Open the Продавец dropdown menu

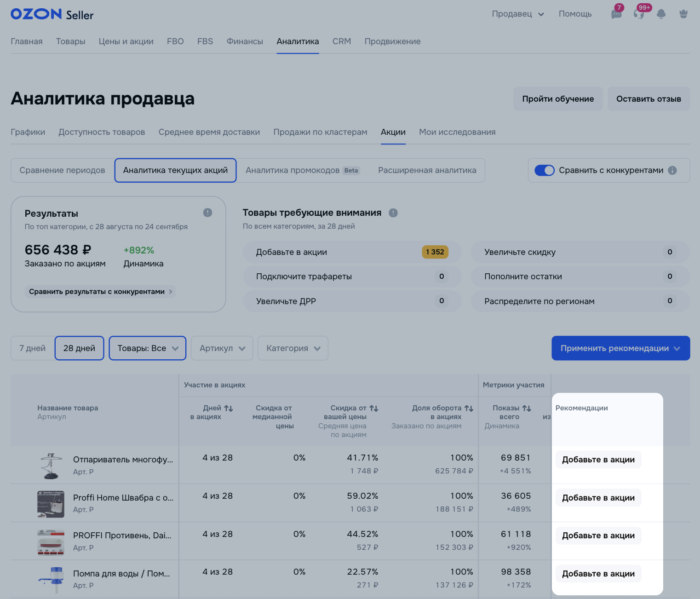pos(517,14)
